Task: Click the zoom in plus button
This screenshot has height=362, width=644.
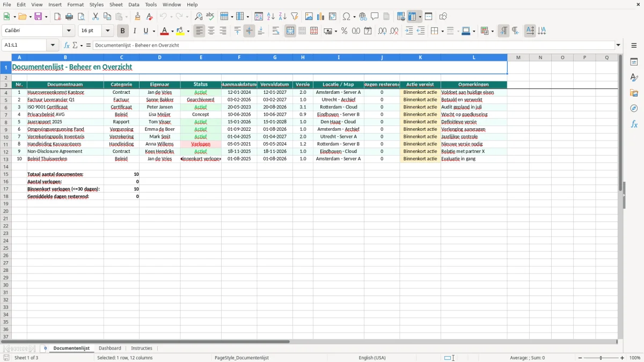Action: (623, 358)
